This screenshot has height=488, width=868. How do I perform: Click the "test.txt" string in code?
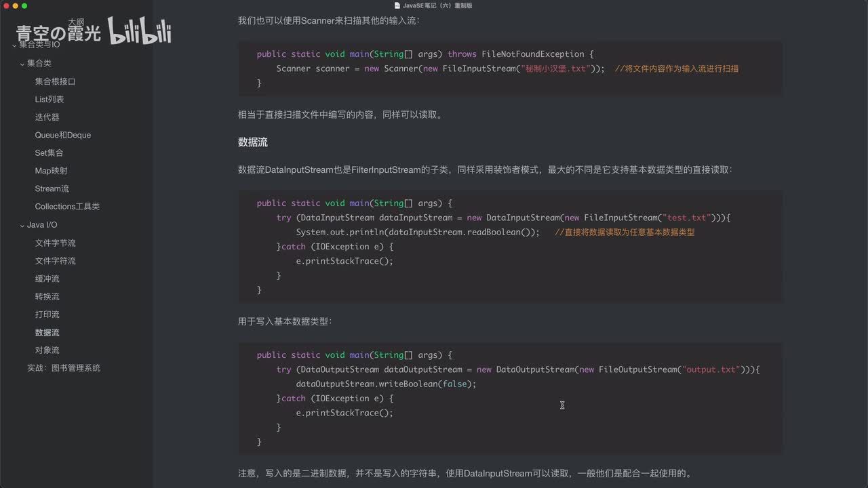[x=686, y=218]
